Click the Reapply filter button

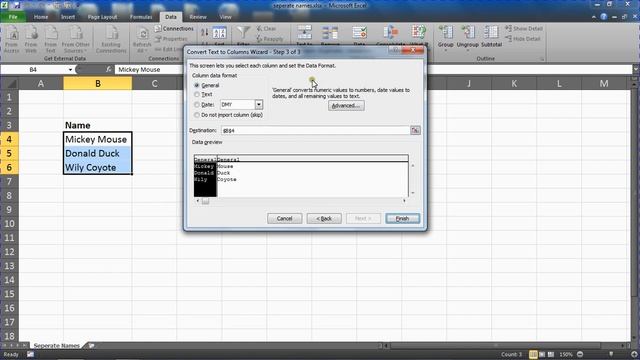270,39
